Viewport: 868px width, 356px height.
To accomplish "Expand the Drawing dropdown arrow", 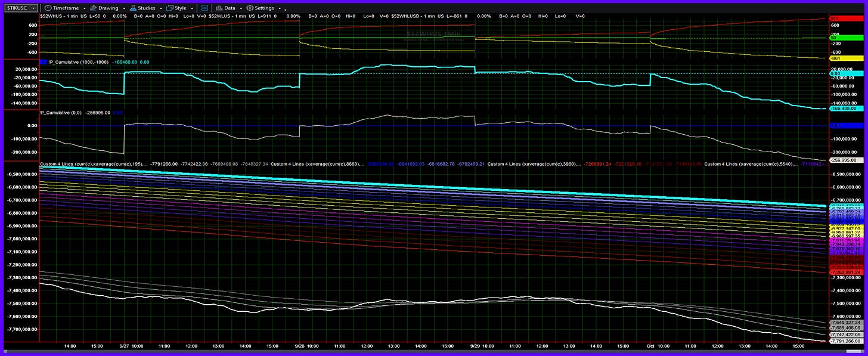I will point(123,8).
